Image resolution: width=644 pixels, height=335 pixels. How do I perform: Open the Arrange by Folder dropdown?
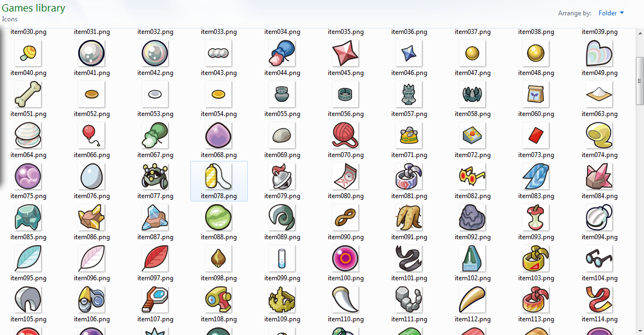pyautogui.click(x=611, y=13)
